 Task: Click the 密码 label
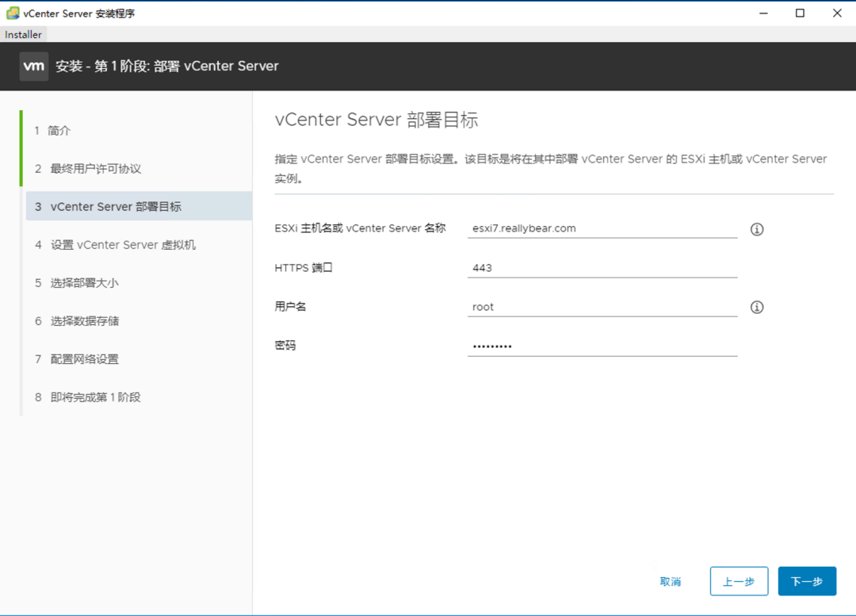click(285, 346)
